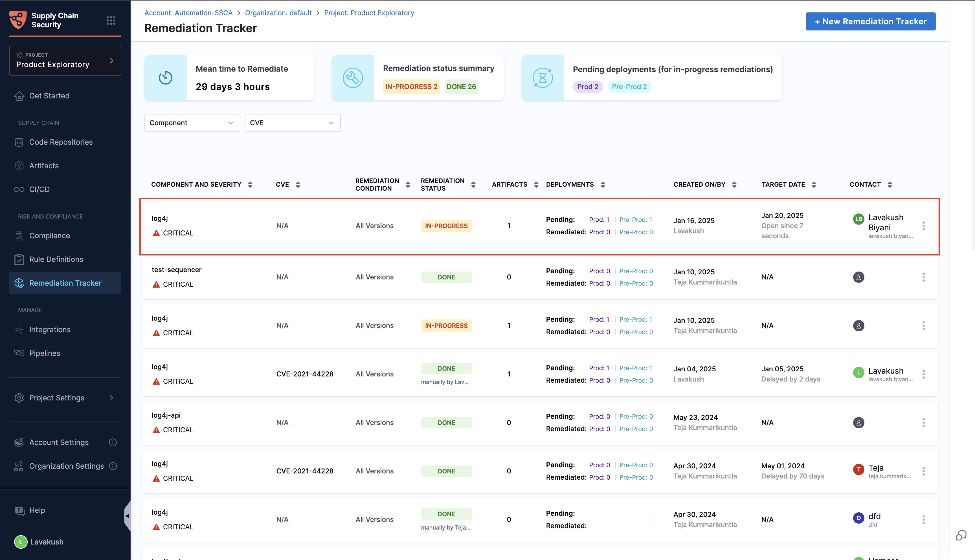The image size is (975, 560).
Task: Open the Component filter dropdown
Action: (192, 123)
